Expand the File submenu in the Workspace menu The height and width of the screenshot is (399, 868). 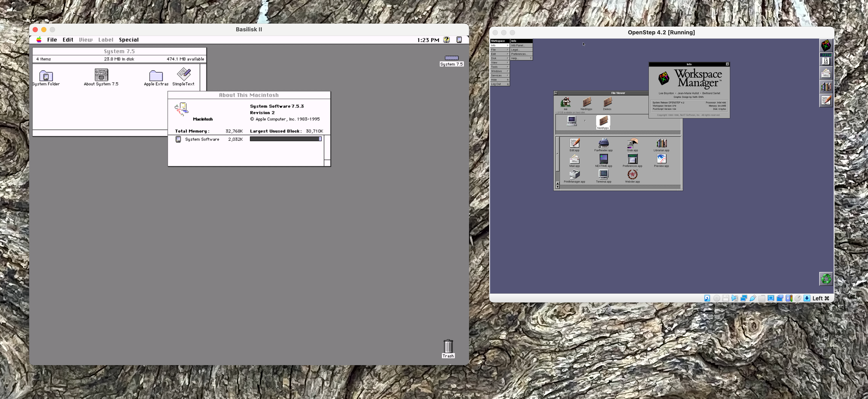(500, 50)
